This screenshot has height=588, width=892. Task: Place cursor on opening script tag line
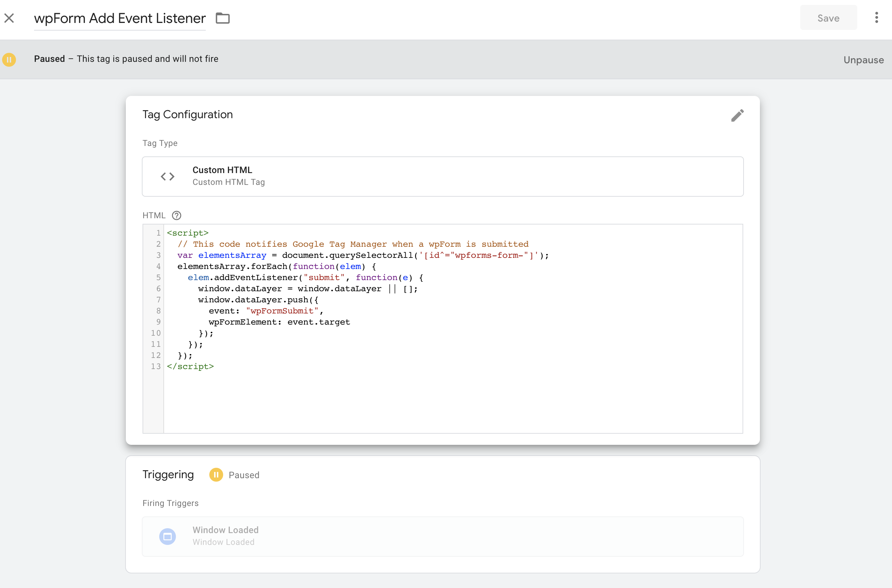pyautogui.click(x=188, y=233)
